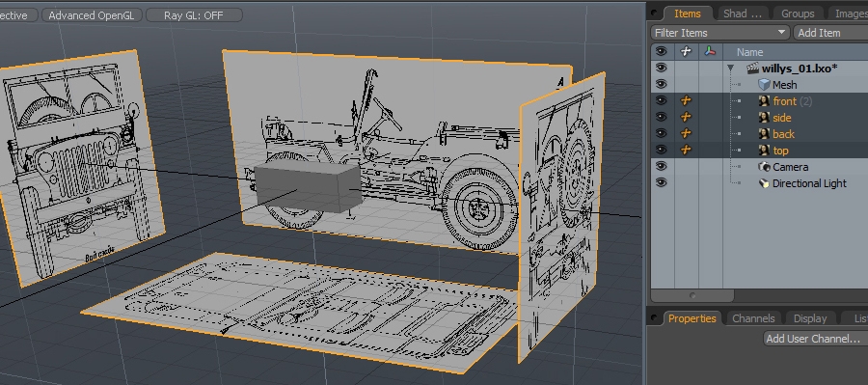Screen dimensions: 868x385
Task: Select the 'front (2)' item label
Action: 793,101
